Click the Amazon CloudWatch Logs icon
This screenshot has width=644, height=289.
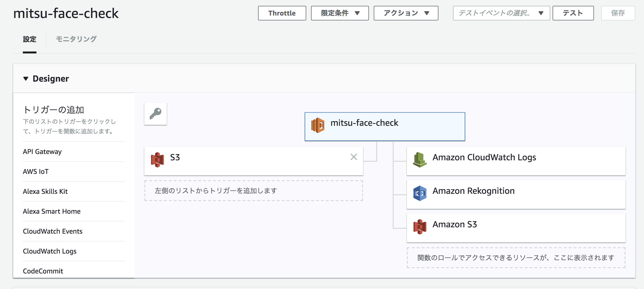pyautogui.click(x=419, y=160)
